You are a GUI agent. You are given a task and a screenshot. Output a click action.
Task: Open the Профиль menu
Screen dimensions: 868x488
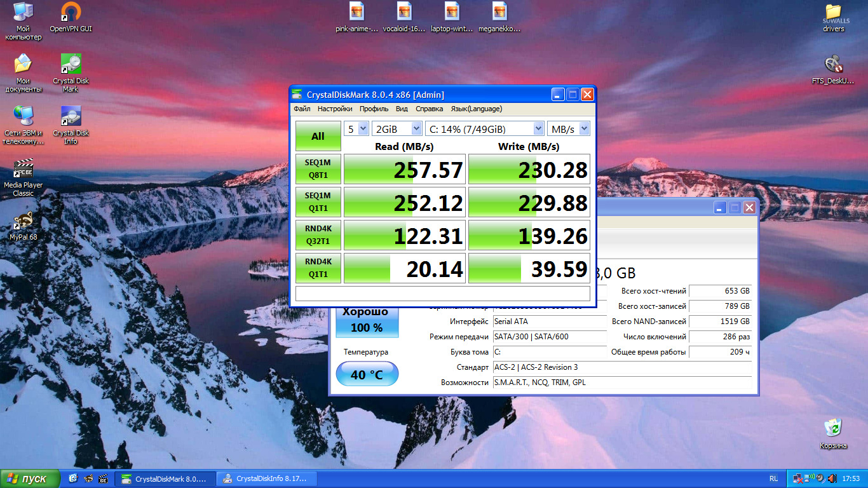pyautogui.click(x=374, y=109)
